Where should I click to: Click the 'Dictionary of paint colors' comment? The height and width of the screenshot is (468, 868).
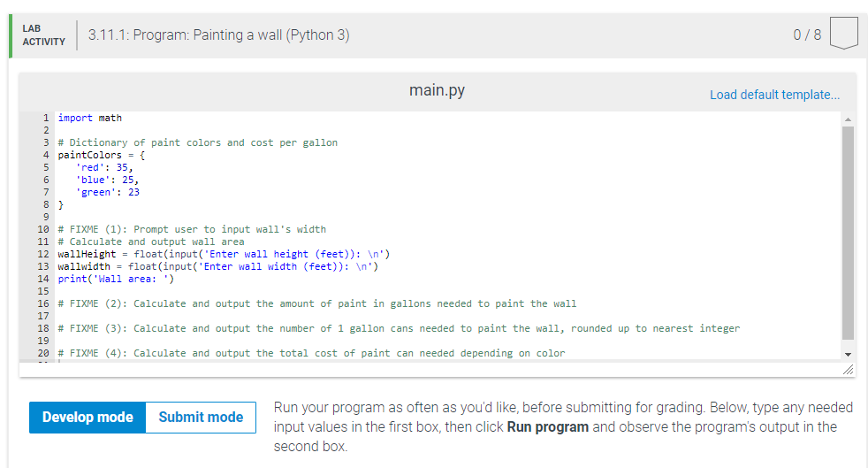[198, 143]
